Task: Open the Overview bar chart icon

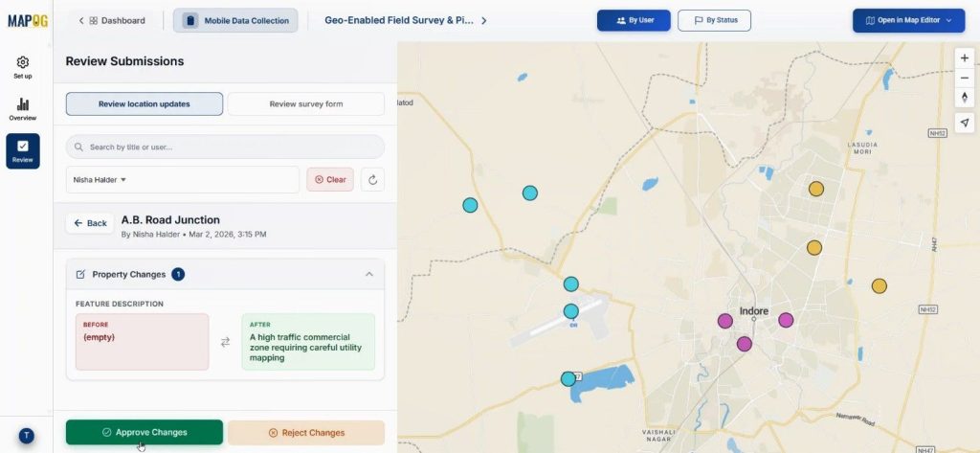Action: (23, 104)
